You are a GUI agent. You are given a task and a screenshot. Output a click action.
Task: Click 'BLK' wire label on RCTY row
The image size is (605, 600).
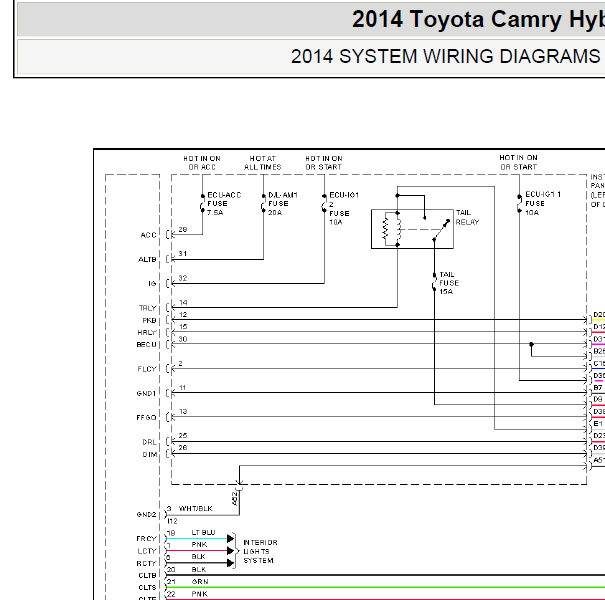[198, 557]
